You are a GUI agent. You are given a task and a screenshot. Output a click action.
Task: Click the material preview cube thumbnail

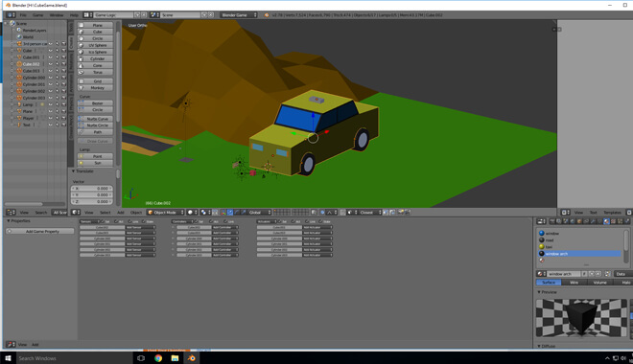(x=581, y=318)
